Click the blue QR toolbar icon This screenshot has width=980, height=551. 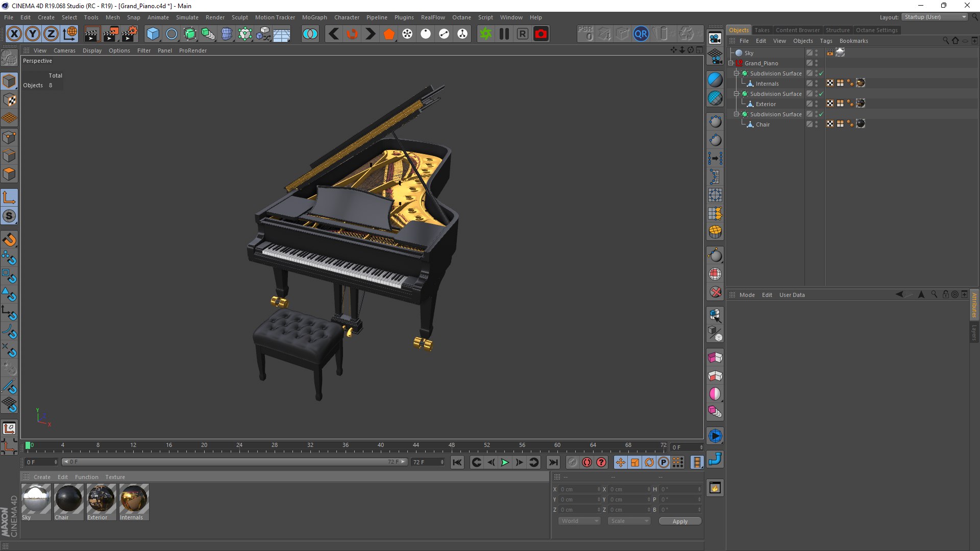coord(641,34)
